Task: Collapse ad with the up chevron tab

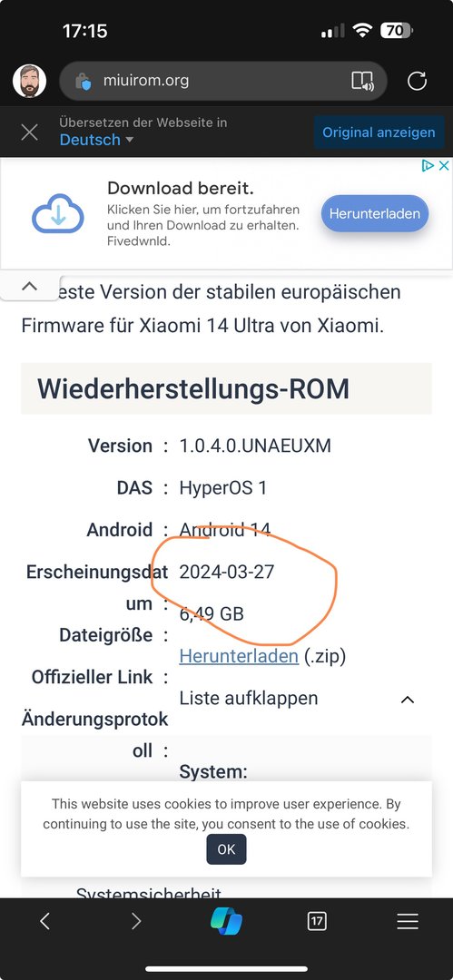Action: coord(29,286)
